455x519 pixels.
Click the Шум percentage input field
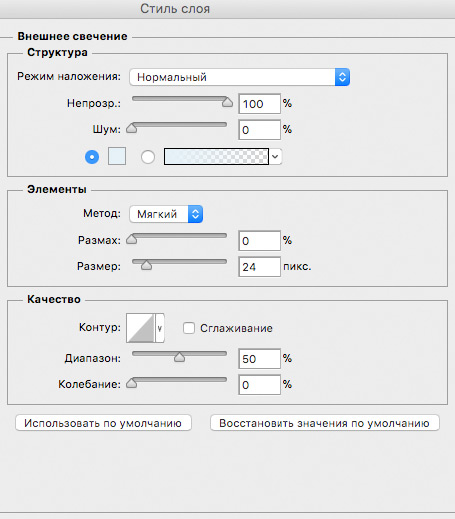[x=260, y=130]
